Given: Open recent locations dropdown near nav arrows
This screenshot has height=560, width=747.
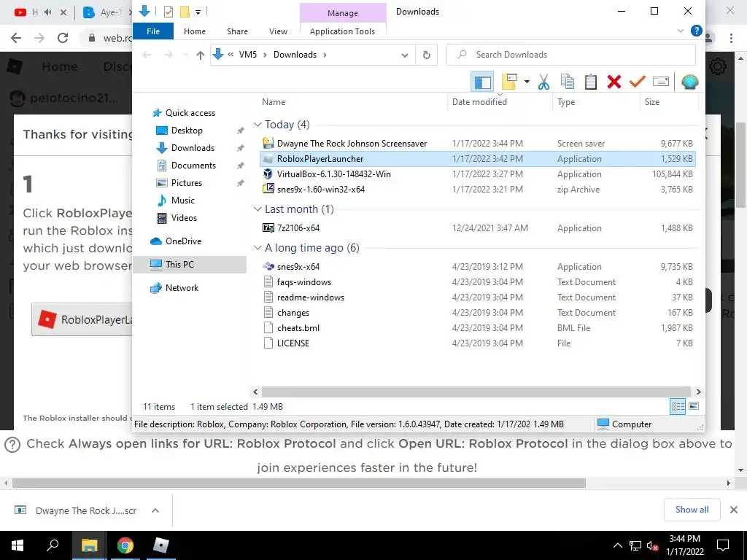Looking at the screenshot, I should point(185,55).
